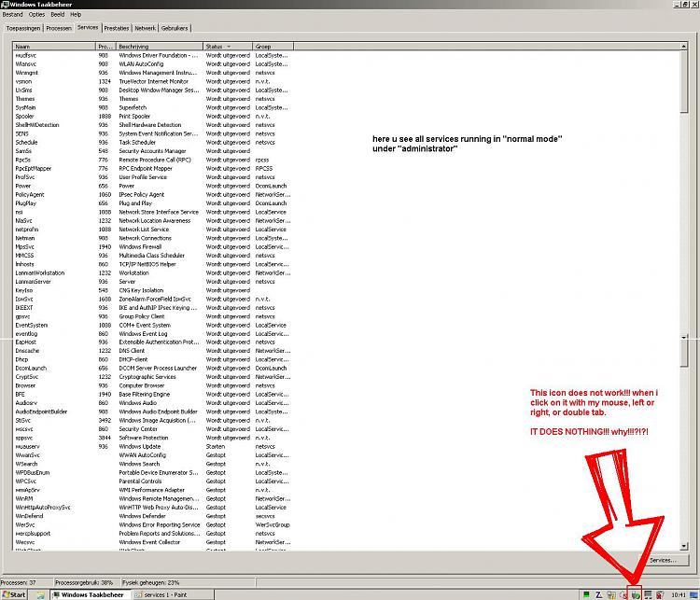This screenshot has height=600, width=700.
Task: Select the UxSms service row
Action: [x=153, y=91]
